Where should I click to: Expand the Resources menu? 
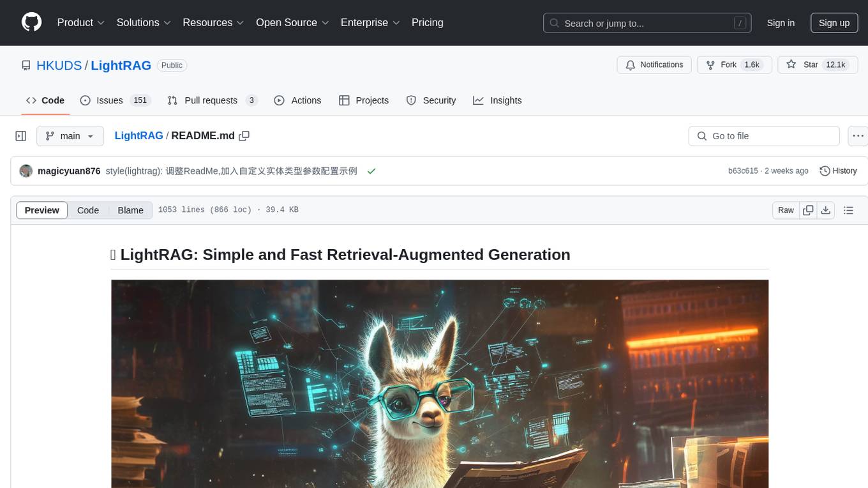[214, 22]
